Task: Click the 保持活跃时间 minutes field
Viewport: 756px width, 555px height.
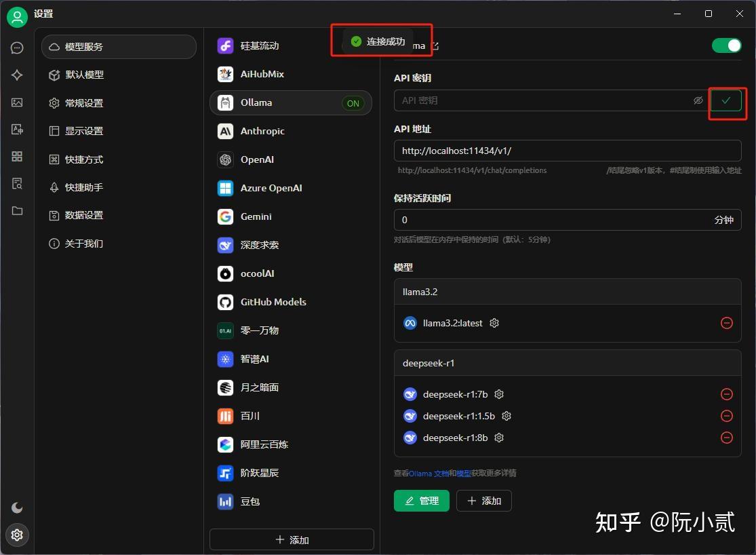Action: [568, 220]
